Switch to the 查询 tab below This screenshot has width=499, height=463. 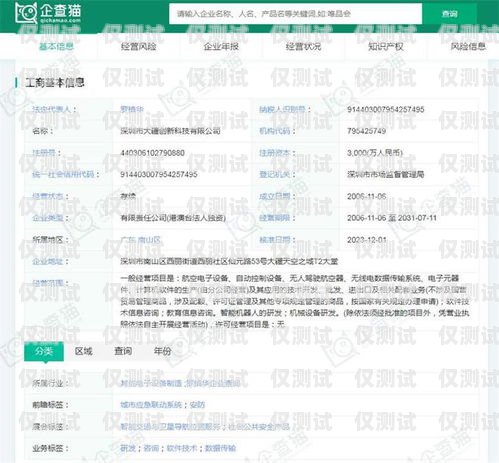tap(123, 351)
